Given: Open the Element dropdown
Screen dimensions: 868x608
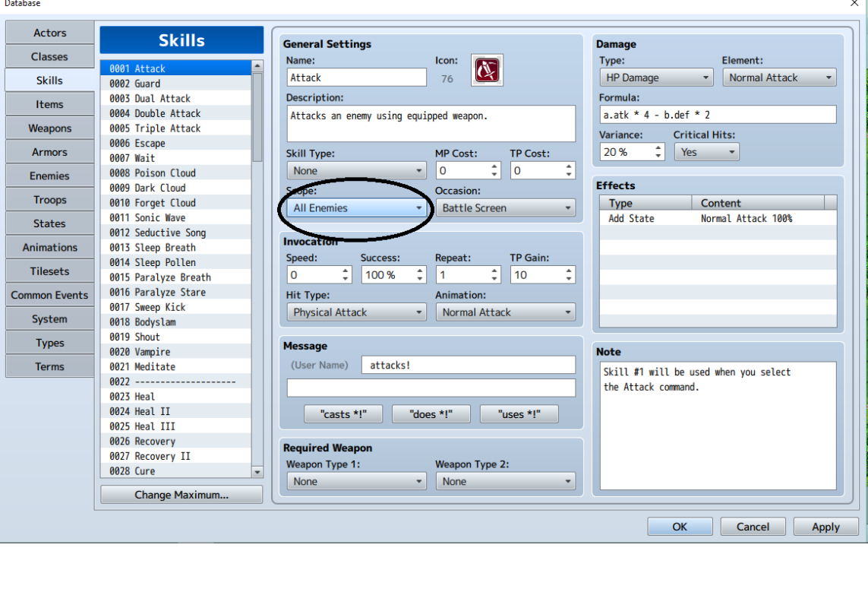Looking at the screenshot, I should coord(779,78).
